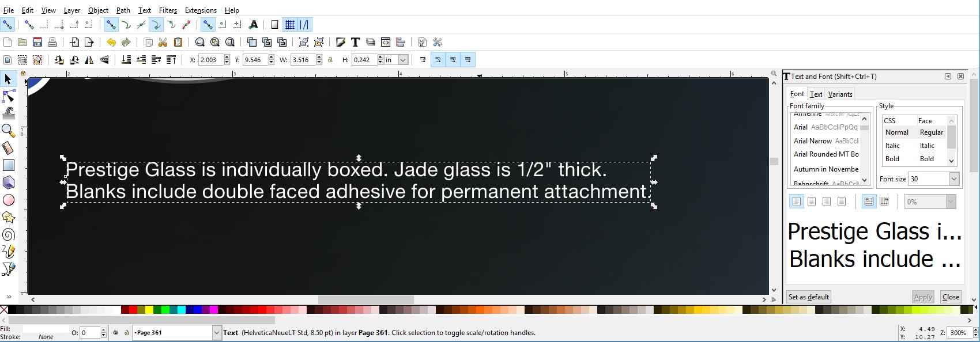Select the Rectangle tool
Viewport: 980px width, 342px height.
pyautogui.click(x=8, y=165)
